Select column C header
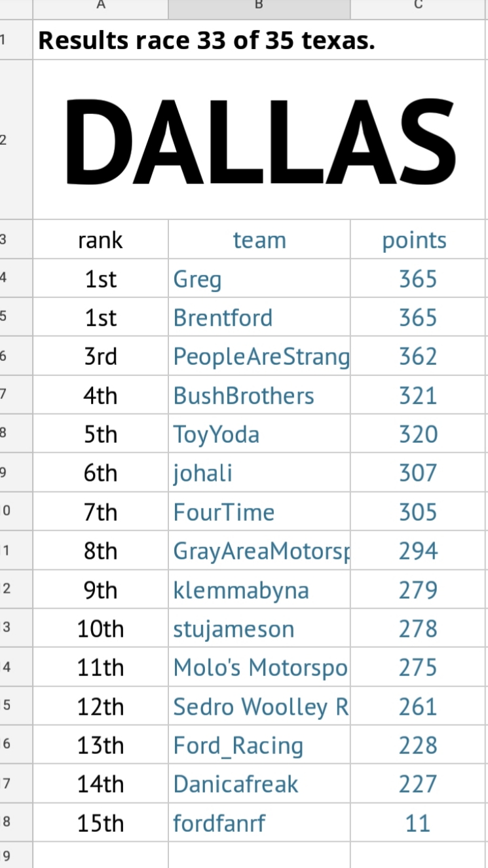The height and width of the screenshot is (868, 488). [419, 7]
